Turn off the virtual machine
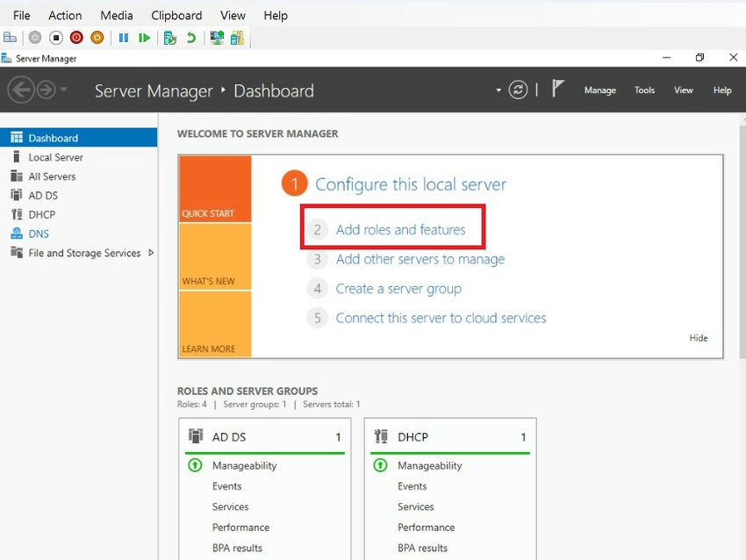This screenshot has height=560, width=746. pyautogui.click(x=54, y=37)
